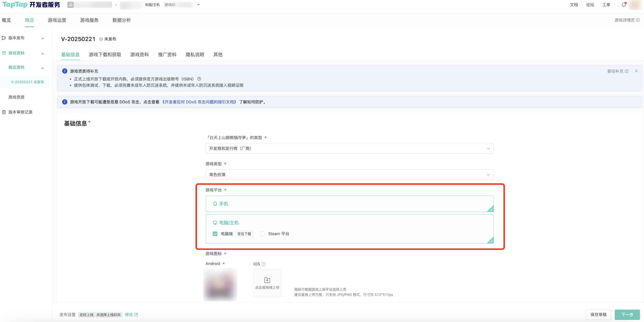The height and width of the screenshot is (322, 644).
Task: Click the iOS icon help question mark
Action: pyautogui.click(x=263, y=264)
